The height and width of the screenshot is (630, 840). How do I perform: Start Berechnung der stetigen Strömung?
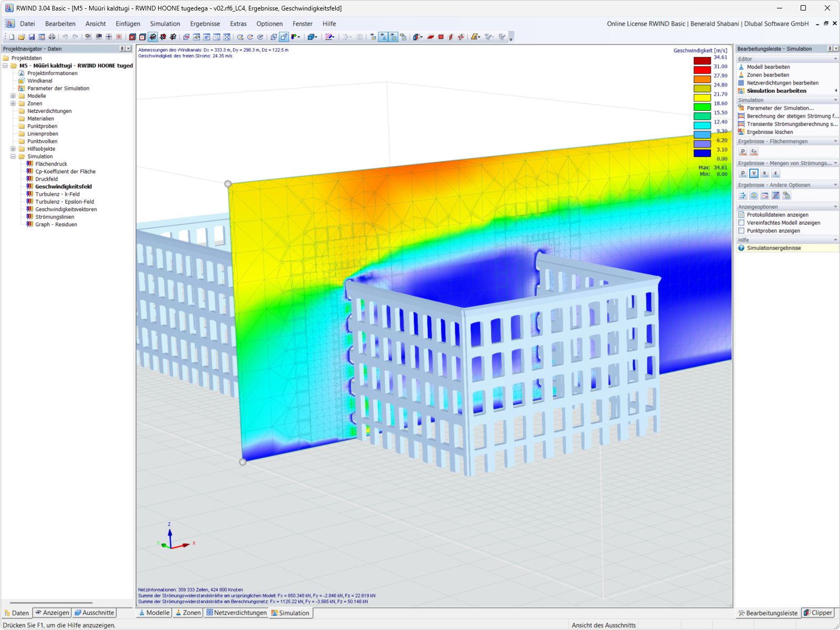pyautogui.click(x=793, y=116)
